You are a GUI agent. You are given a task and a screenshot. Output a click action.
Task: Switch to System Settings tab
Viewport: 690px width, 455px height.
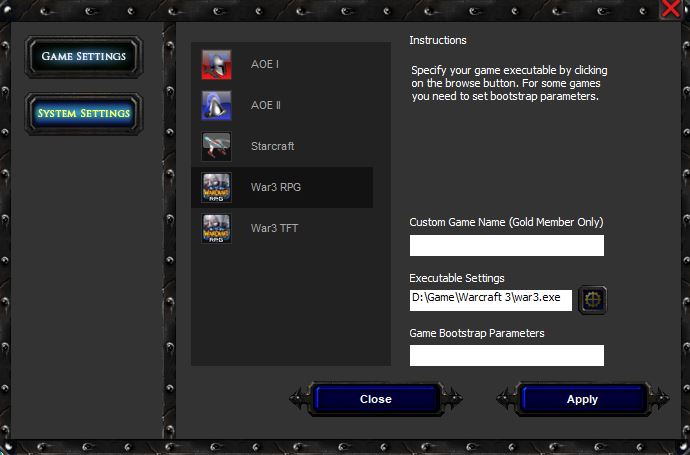84,114
